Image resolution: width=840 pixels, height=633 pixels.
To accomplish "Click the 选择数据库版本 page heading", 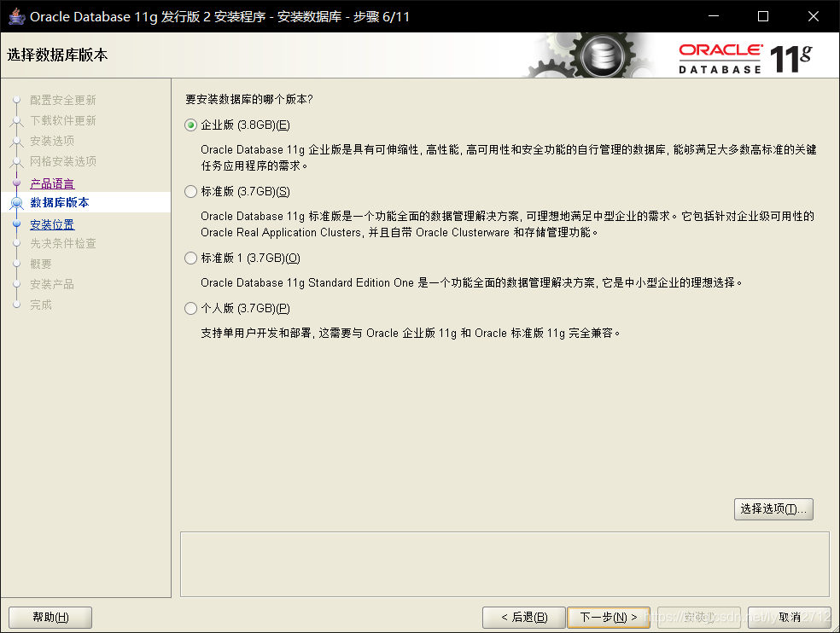I will pos(57,55).
